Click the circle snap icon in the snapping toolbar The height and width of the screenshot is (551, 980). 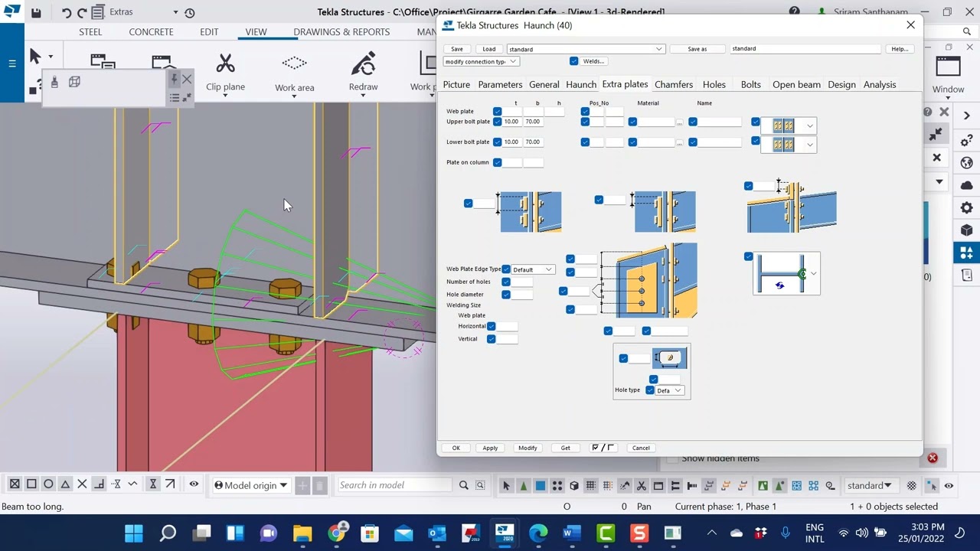point(48,484)
